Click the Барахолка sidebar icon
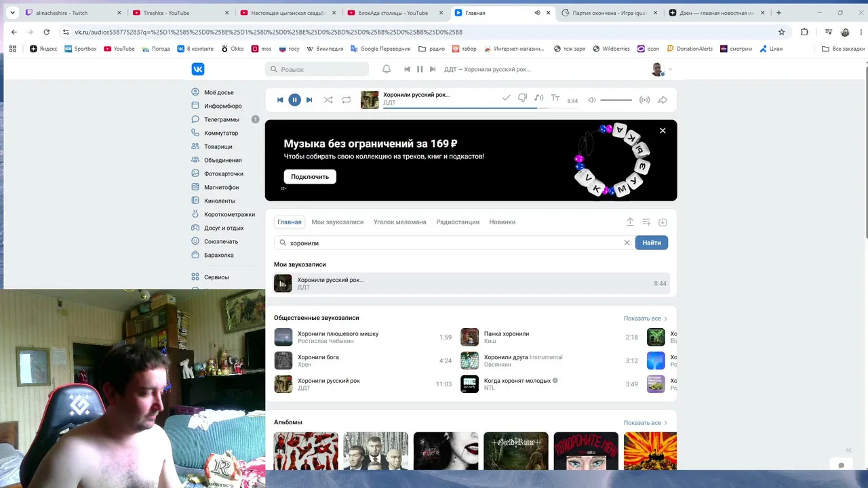Screen dimensions: 868x488 (x=195, y=255)
